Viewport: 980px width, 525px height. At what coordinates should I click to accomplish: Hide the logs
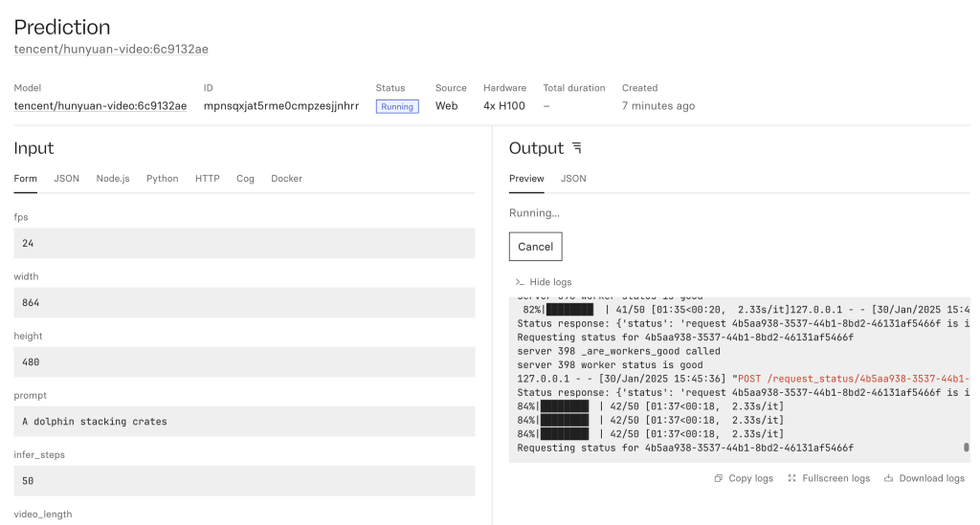coord(544,282)
